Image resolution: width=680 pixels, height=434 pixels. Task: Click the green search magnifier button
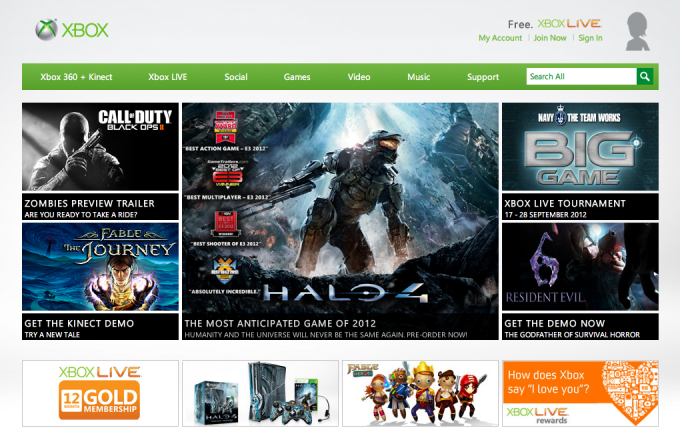pyautogui.click(x=645, y=76)
